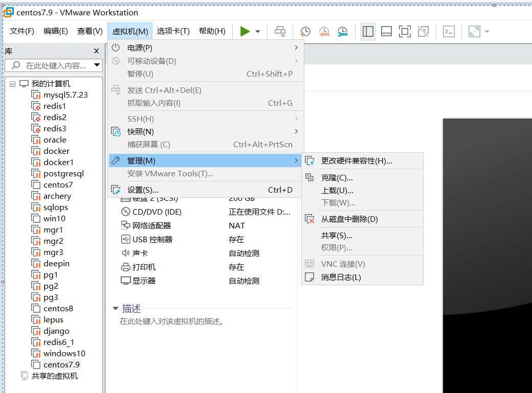Screen dimensions: 532x393
Task: Select the win10 virtual machine
Action: click(x=54, y=218)
